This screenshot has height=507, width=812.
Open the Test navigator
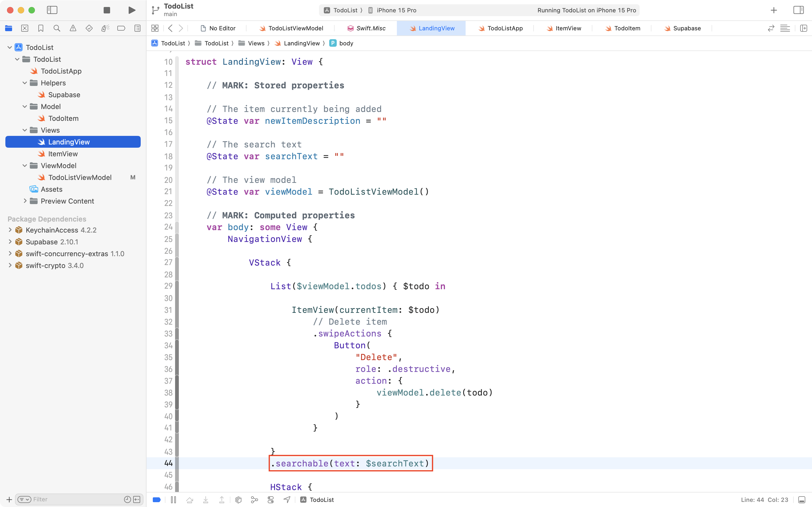(x=89, y=28)
